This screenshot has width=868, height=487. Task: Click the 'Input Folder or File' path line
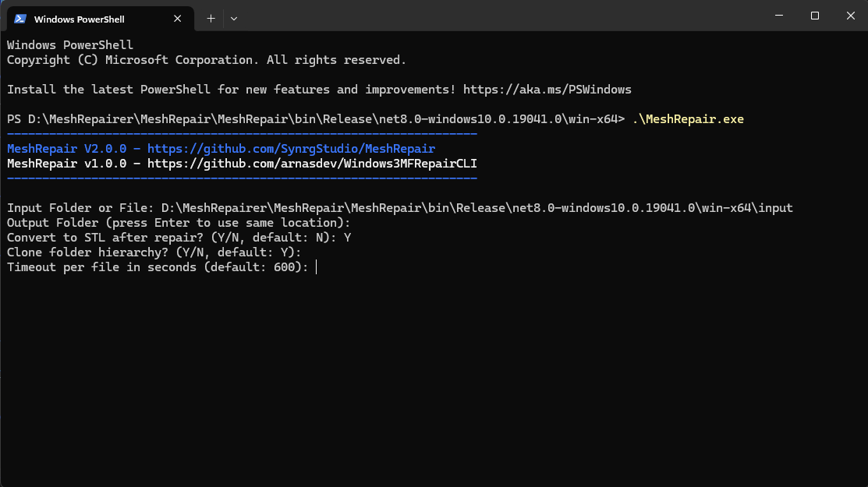point(399,208)
